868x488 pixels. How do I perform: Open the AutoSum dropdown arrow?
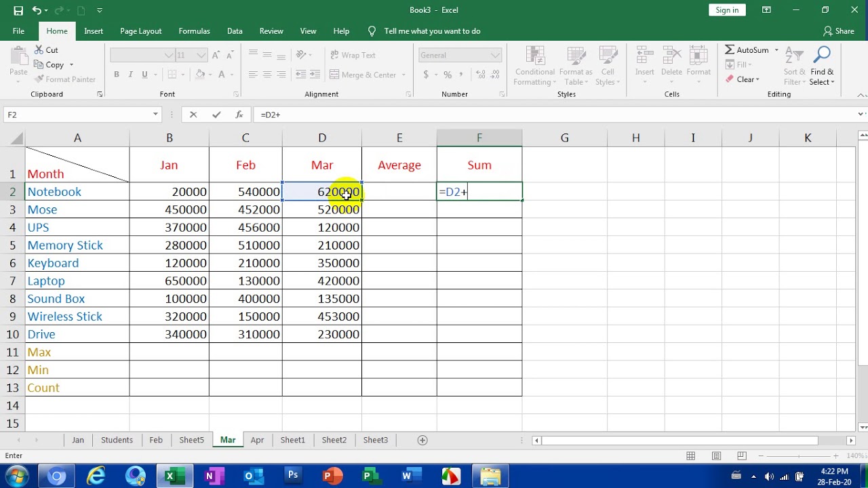(776, 50)
